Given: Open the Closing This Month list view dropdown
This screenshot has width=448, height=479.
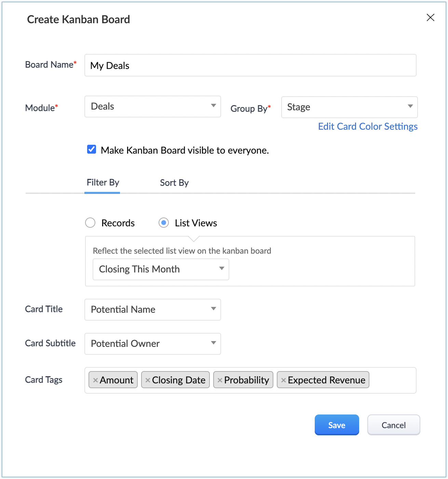Looking at the screenshot, I should click(x=161, y=269).
